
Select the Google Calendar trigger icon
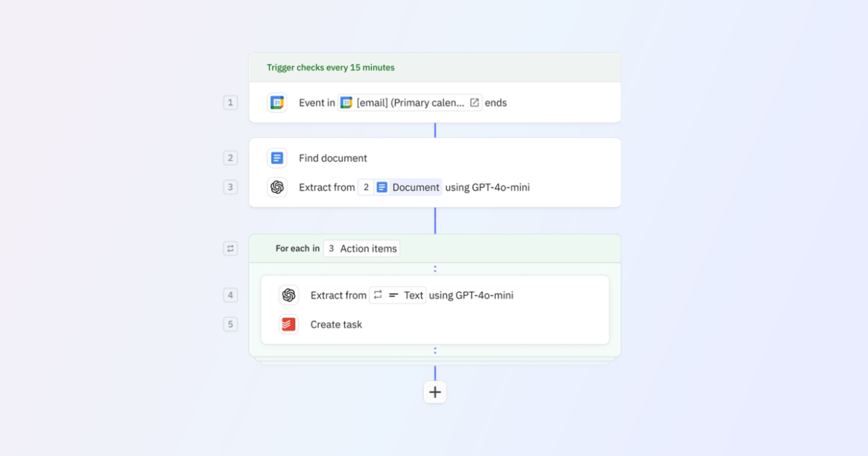[x=277, y=102]
